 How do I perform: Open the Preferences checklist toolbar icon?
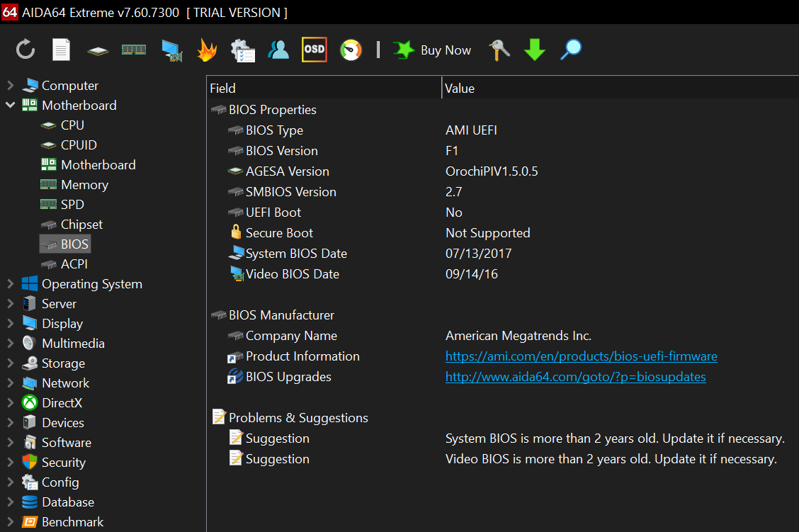[x=242, y=50]
